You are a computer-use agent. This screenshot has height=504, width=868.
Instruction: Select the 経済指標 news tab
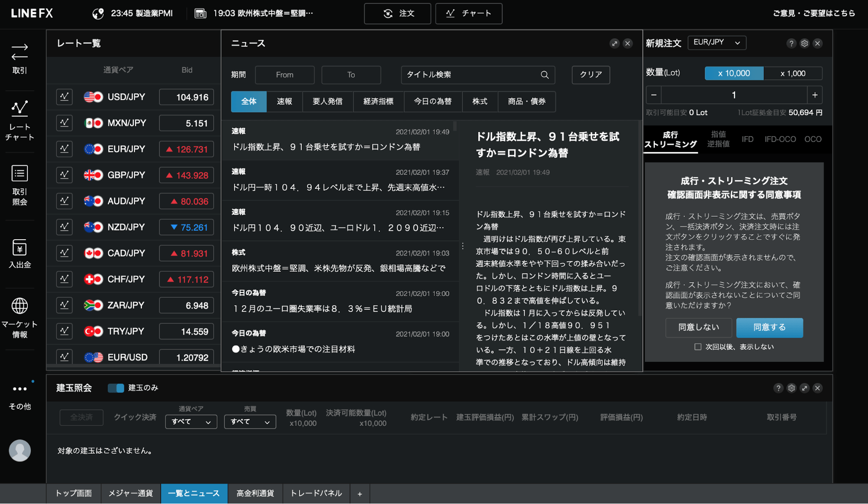[378, 102]
